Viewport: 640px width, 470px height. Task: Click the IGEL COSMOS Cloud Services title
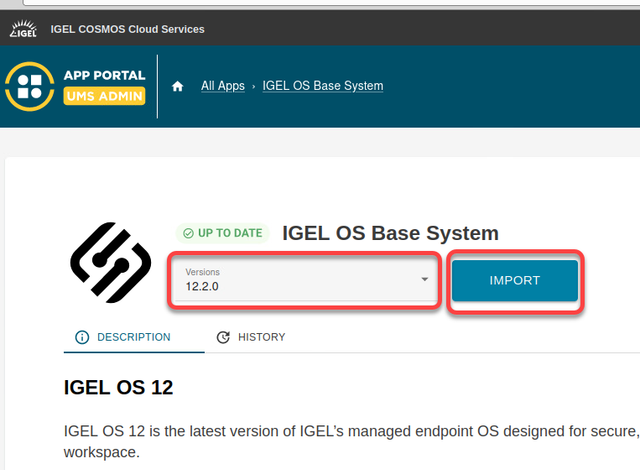pos(127,29)
